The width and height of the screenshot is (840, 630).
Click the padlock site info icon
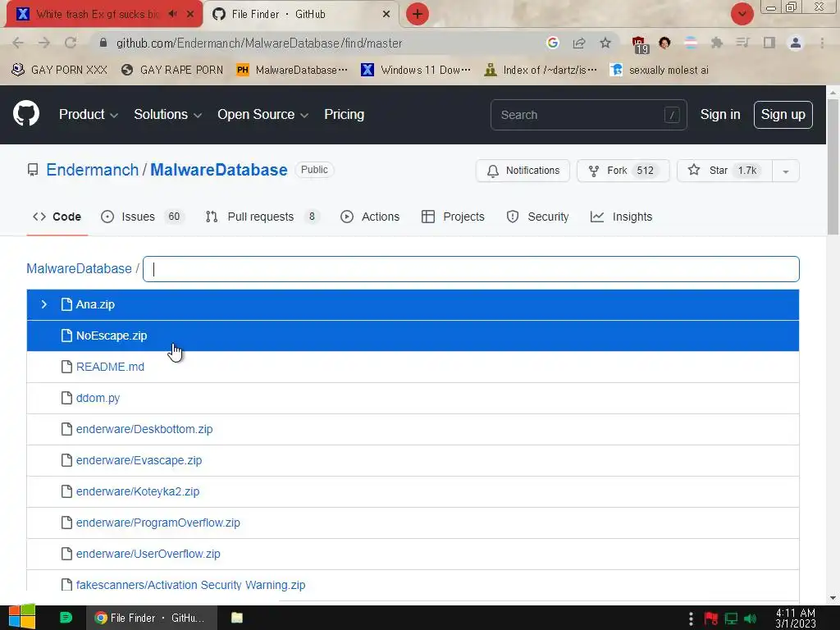103,43
